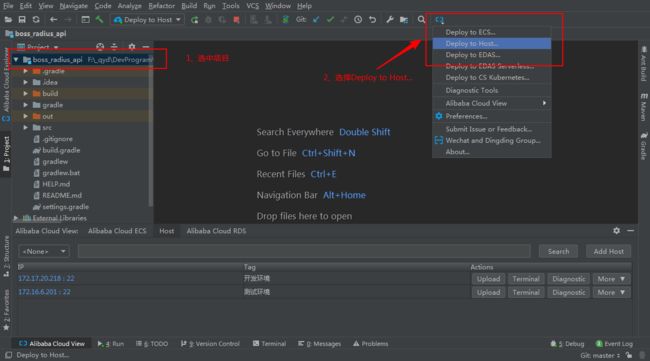Open the Deploy to Host configuration dropdown

(x=148, y=19)
